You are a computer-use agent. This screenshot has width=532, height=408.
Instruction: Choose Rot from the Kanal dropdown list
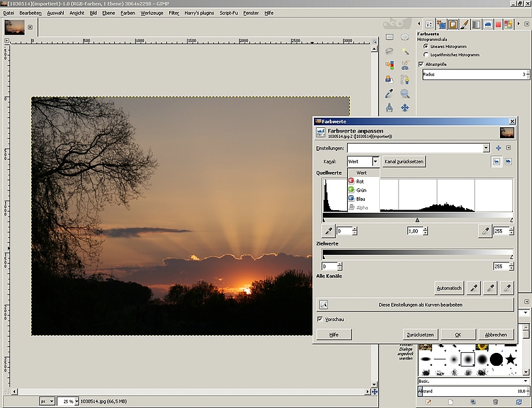pyautogui.click(x=361, y=182)
